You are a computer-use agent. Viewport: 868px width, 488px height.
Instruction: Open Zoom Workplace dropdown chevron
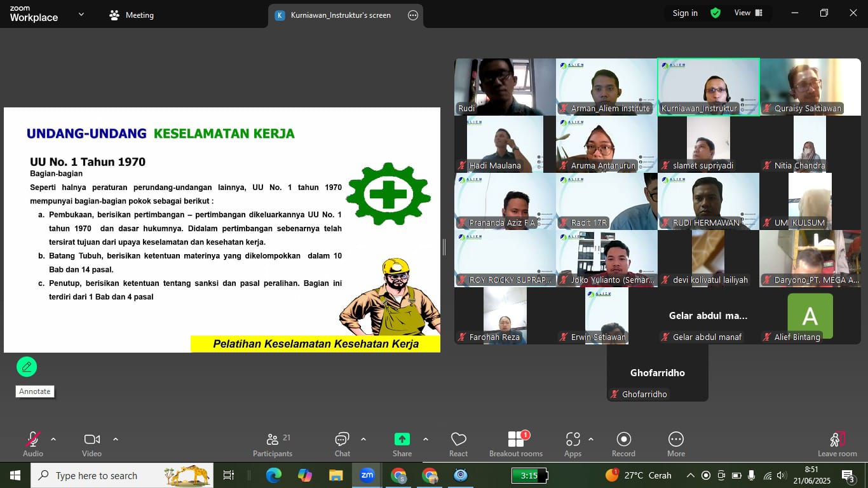pyautogui.click(x=81, y=14)
